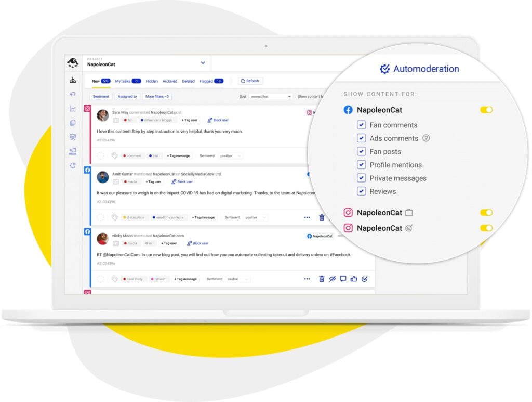Change Nicky Moon's message sentiment from neutral
Screen dimensions: 532x402
pos(237,279)
